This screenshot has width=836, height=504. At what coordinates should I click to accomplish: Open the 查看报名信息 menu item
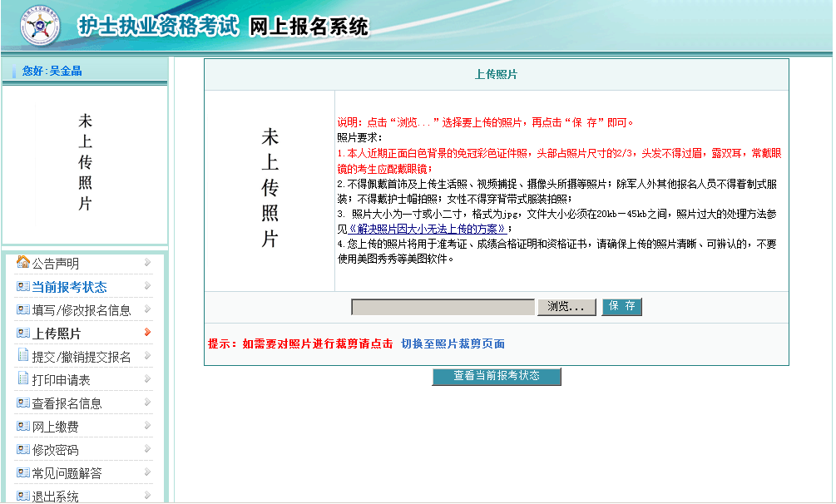[x=67, y=403]
